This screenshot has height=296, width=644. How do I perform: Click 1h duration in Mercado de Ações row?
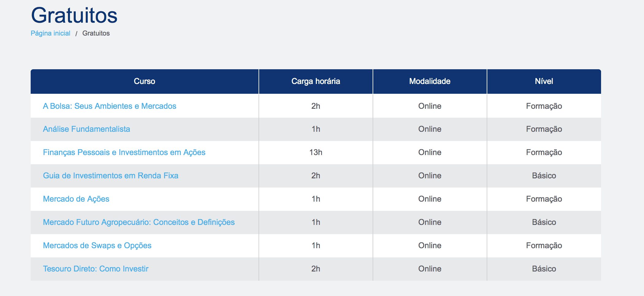(x=316, y=199)
